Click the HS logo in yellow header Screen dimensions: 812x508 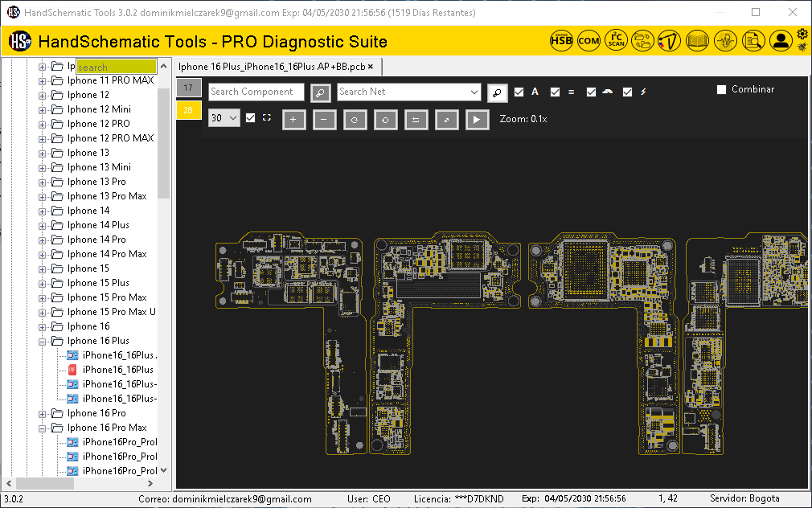(20, 41)
